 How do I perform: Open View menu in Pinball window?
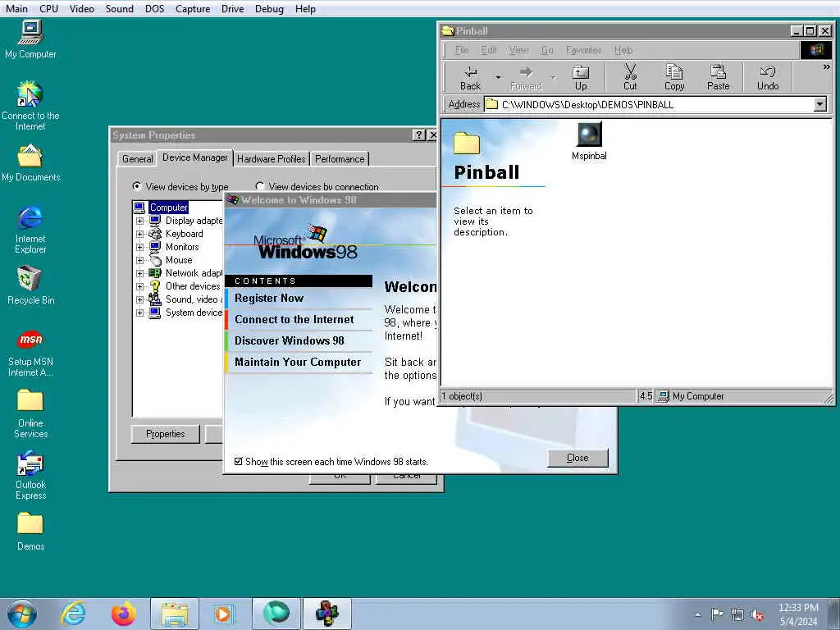click(518, 50)
